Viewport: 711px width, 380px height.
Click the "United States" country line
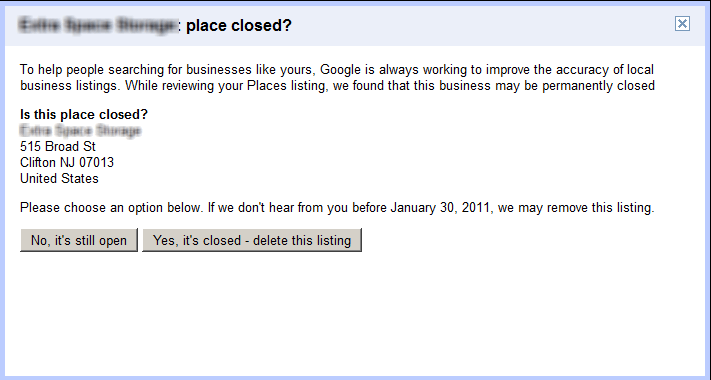click(59, 178)
